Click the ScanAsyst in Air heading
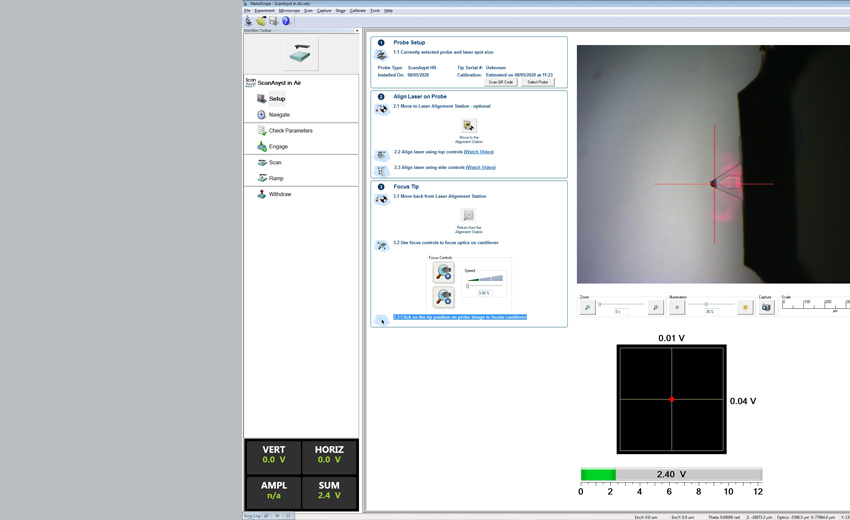 (279, 83)
